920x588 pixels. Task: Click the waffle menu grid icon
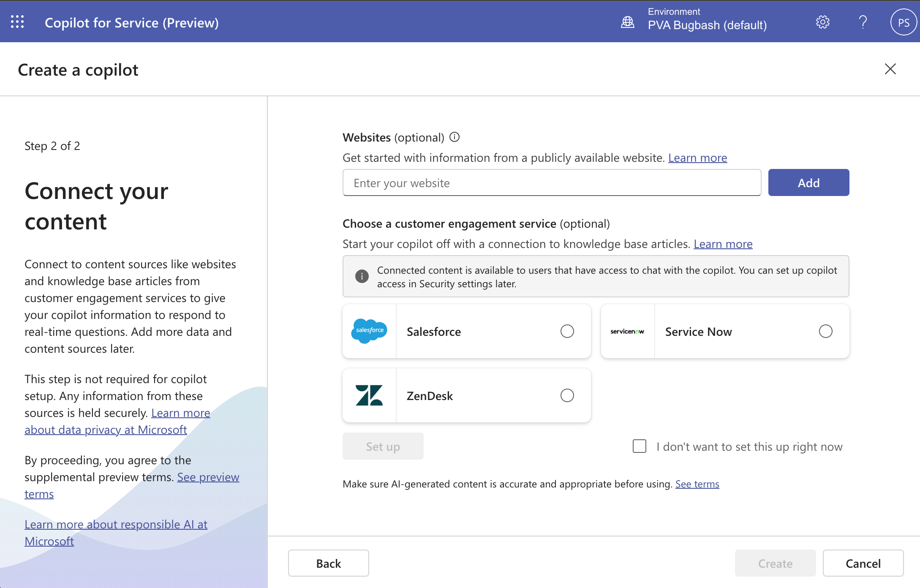(x=18, y=22)
